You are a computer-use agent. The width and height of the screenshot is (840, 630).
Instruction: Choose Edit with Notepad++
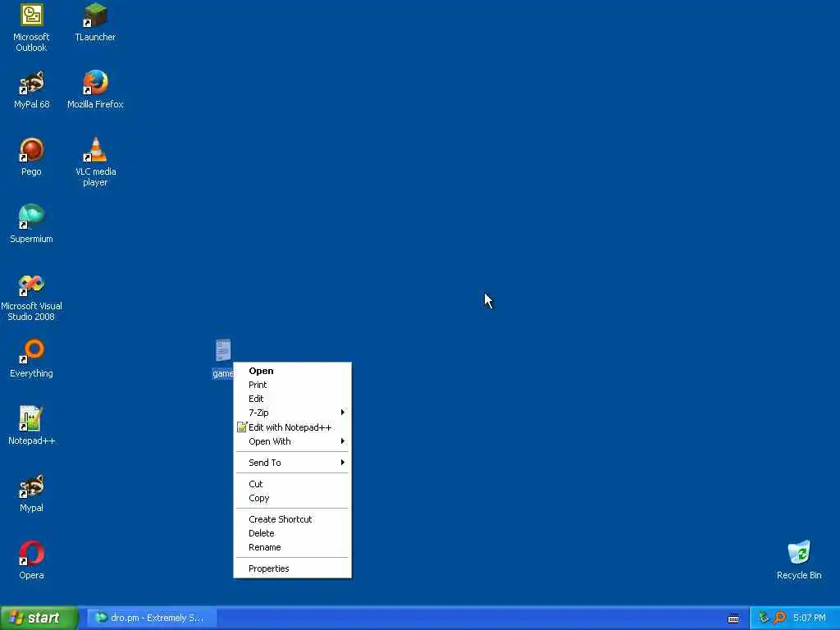point(293,427)
